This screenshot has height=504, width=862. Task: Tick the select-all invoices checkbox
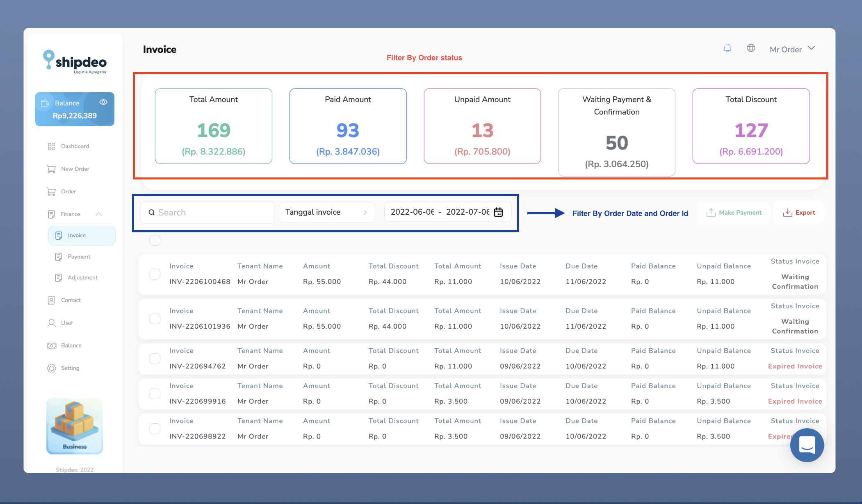155,241
